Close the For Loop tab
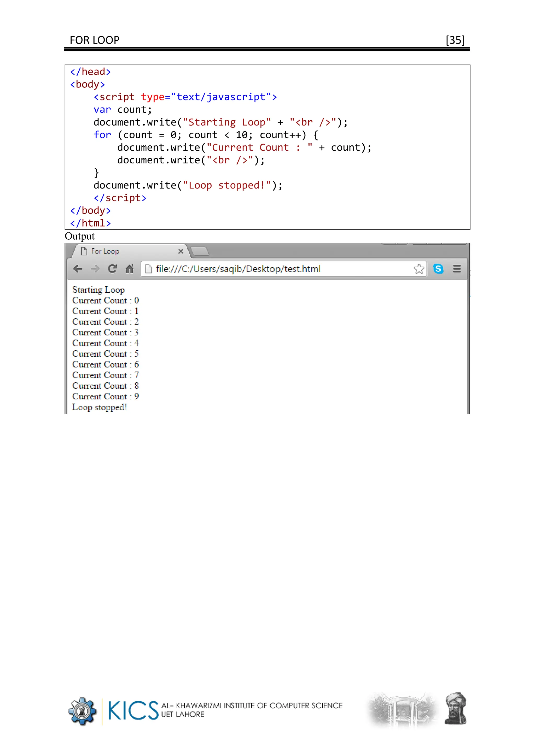The image size is (535, 756). [181, 251]
